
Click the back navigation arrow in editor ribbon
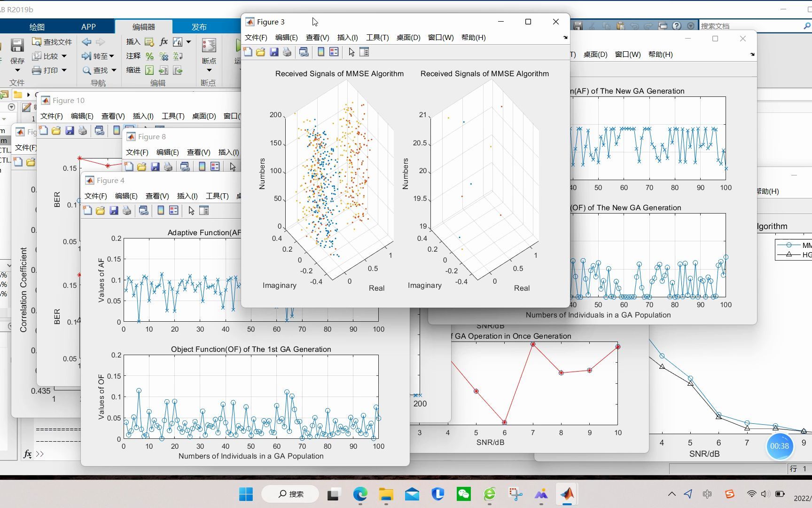click(86, 42)
